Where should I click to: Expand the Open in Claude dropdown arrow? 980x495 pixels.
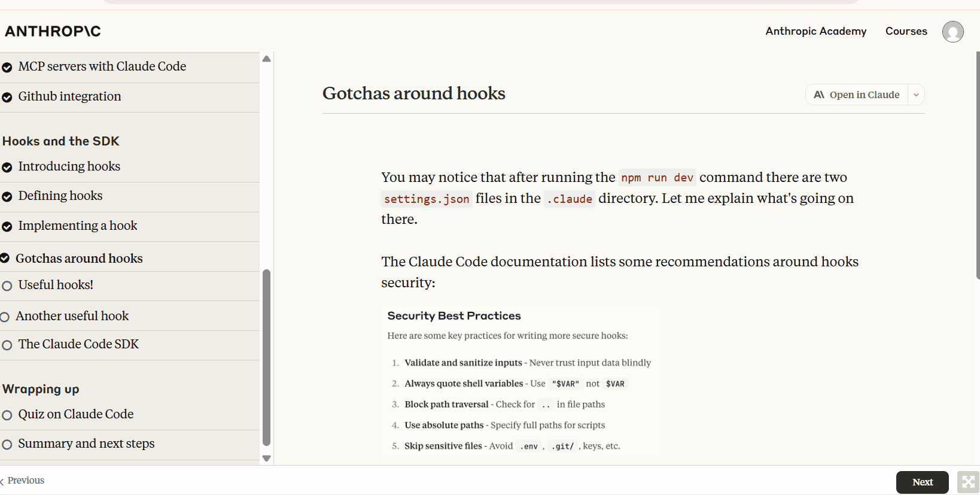(x=916, y=95)
